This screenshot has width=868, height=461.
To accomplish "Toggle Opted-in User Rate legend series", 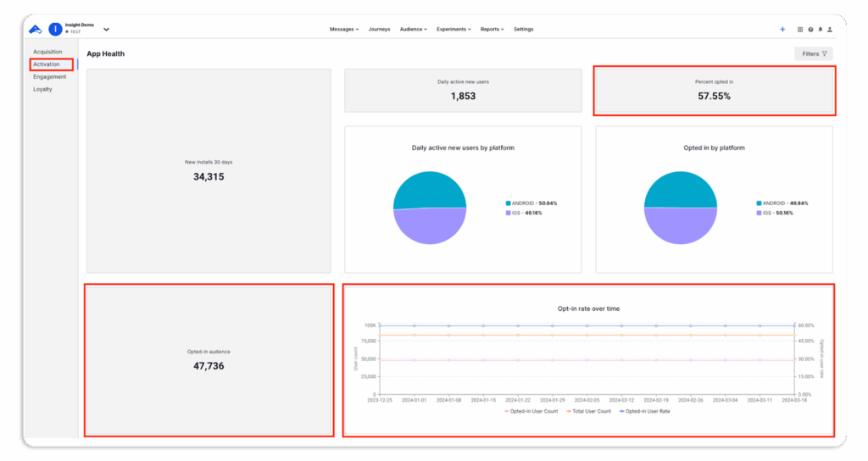I will click(644, 411).
